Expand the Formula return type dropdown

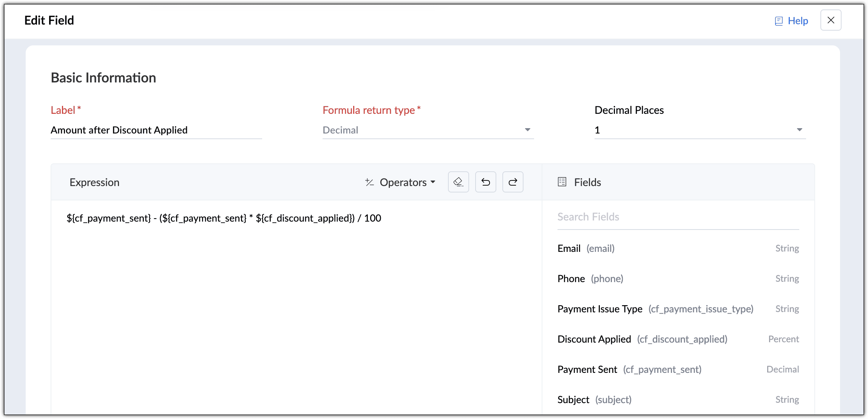428,130
